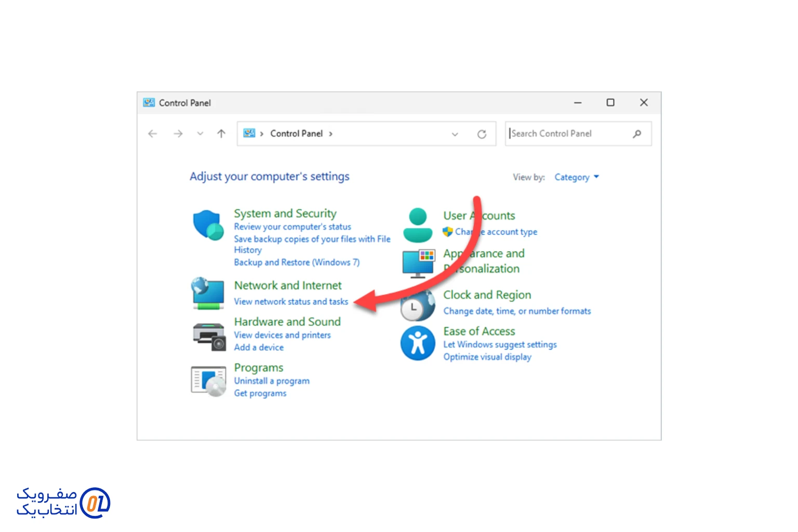Refresh the Control Panel address bar

[x=482, y=134]
